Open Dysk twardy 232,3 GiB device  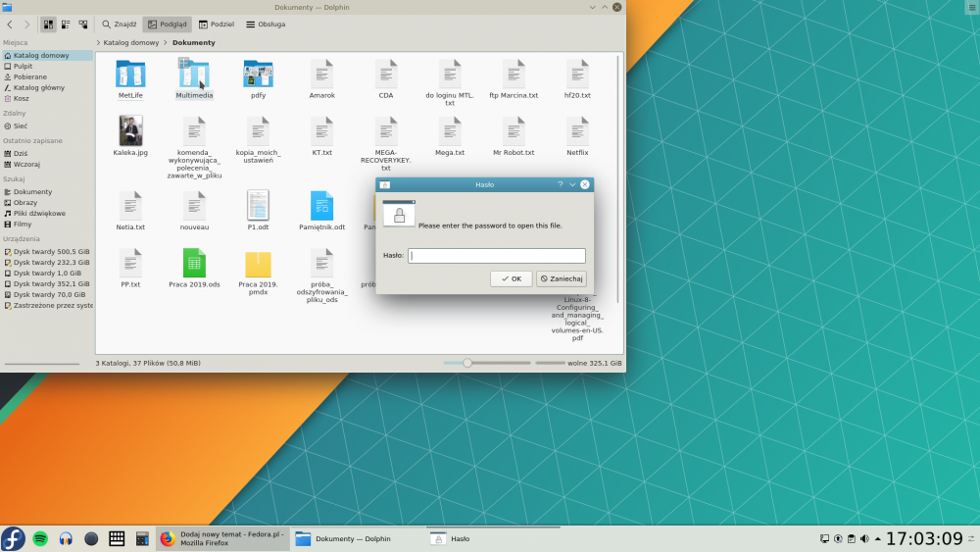[x=47, y=262]
